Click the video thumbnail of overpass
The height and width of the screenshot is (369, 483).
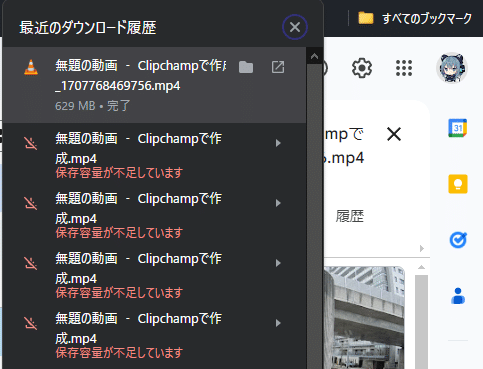(x=364, y=317)
